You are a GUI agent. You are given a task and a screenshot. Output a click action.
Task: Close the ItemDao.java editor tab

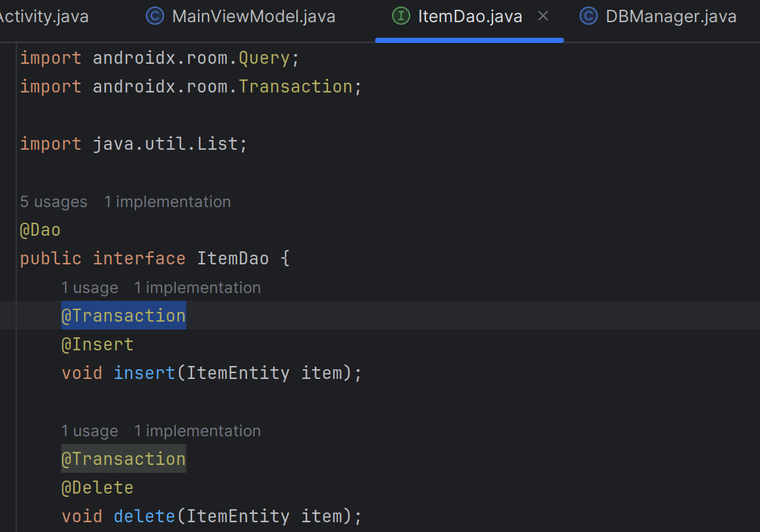coord(543,16)
